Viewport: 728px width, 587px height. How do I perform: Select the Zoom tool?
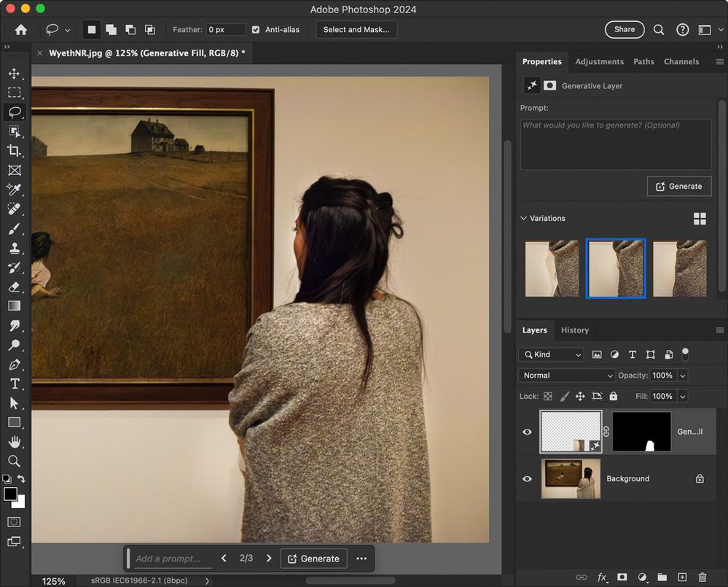14,461
